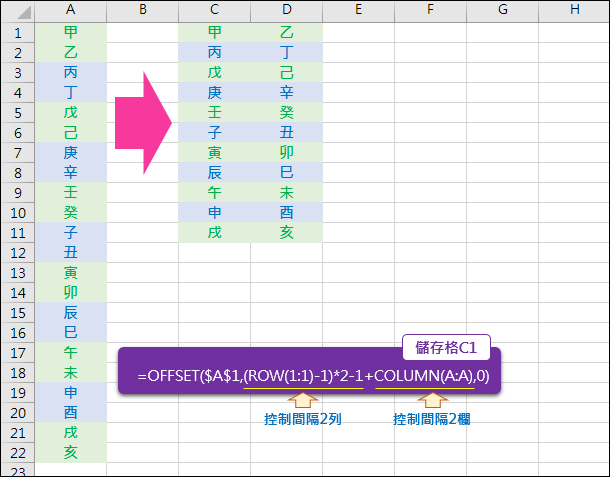610x477 pixels.
Task: Click cell C10 containing 申
Action: [x=214, y=212]
